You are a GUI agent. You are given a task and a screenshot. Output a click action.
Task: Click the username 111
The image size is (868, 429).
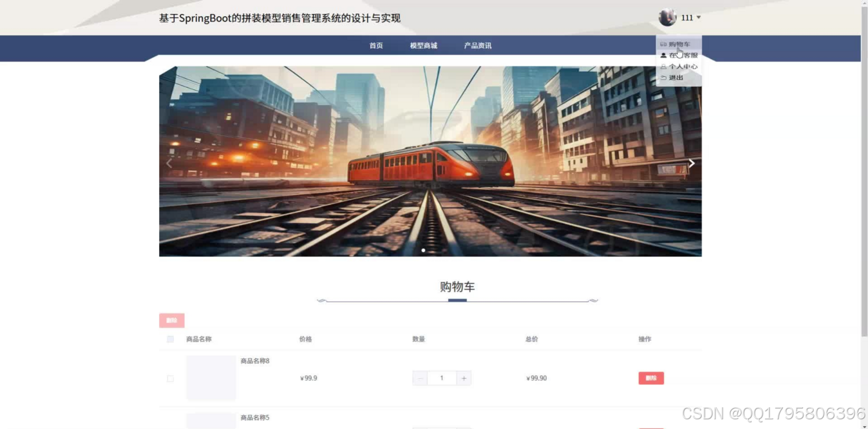687,18
